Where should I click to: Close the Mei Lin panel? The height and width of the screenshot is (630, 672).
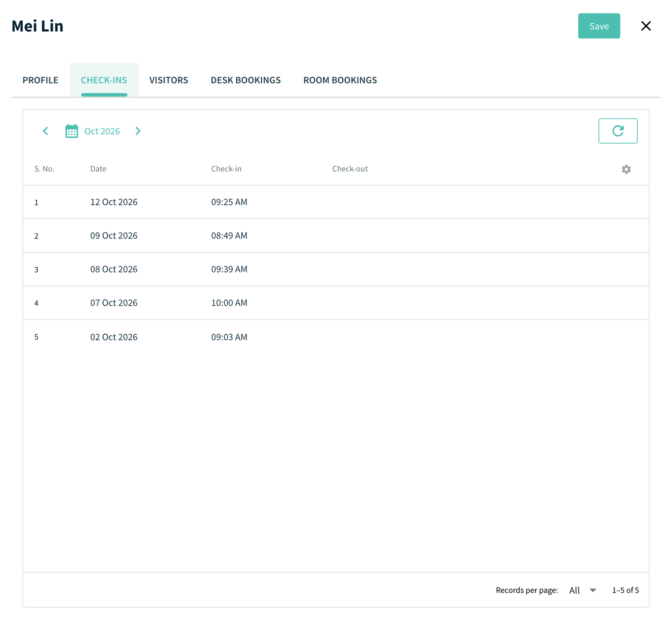(646, 26)
